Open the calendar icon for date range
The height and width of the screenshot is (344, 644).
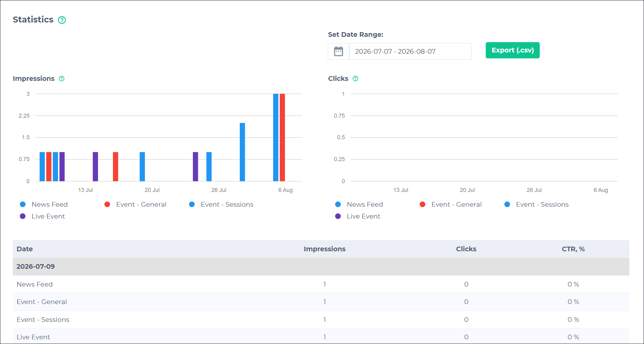tap(338, 51)
